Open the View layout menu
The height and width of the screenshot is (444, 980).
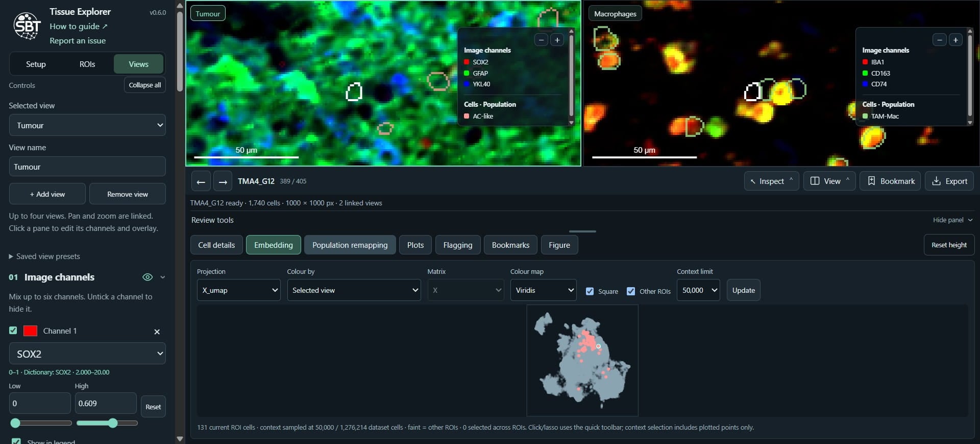[829, 181]
